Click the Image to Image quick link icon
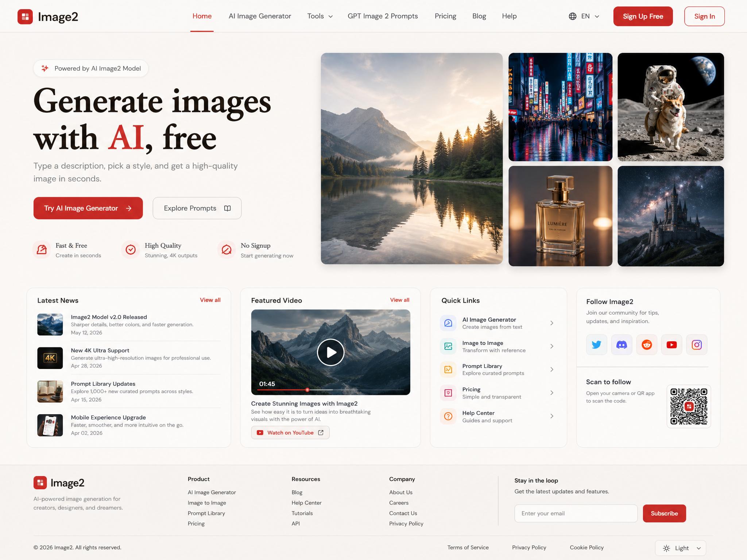Image resolution: width=747 pixels, height=560 pixels. click(448, 346)
